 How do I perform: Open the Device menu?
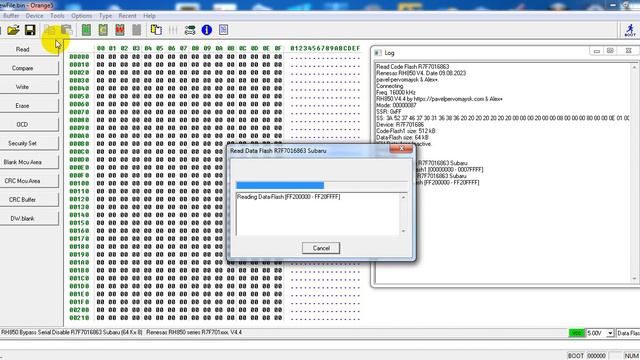tap(34, 16)
